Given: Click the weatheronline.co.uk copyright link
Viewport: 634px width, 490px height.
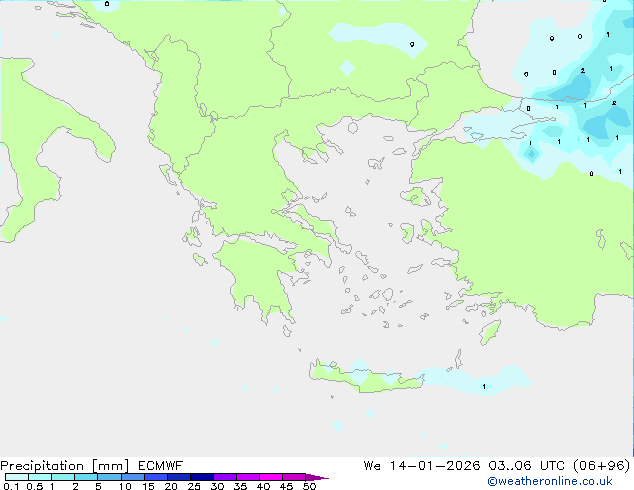Looking at the screenshot, I should 550,481.
